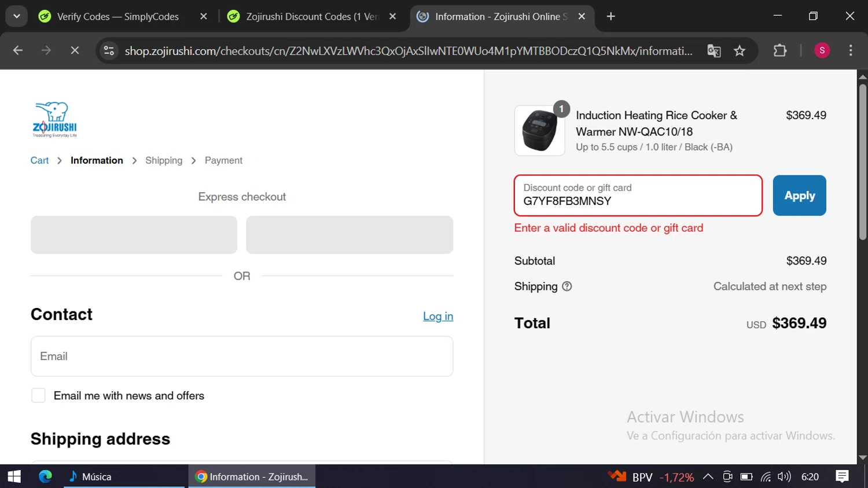View site information icon in address bar
The height and width of the screenshot is (488, 868).
(109, 51)
